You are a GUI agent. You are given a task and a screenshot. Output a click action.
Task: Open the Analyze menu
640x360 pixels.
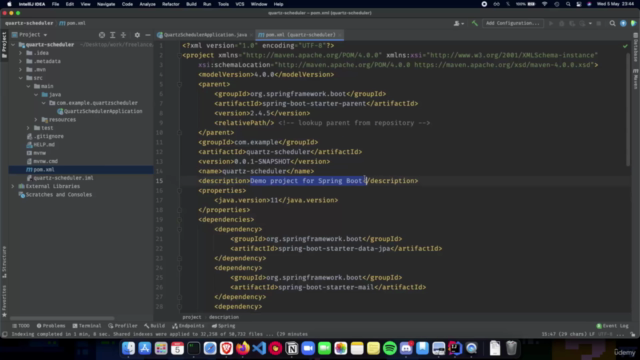(147, 4)
